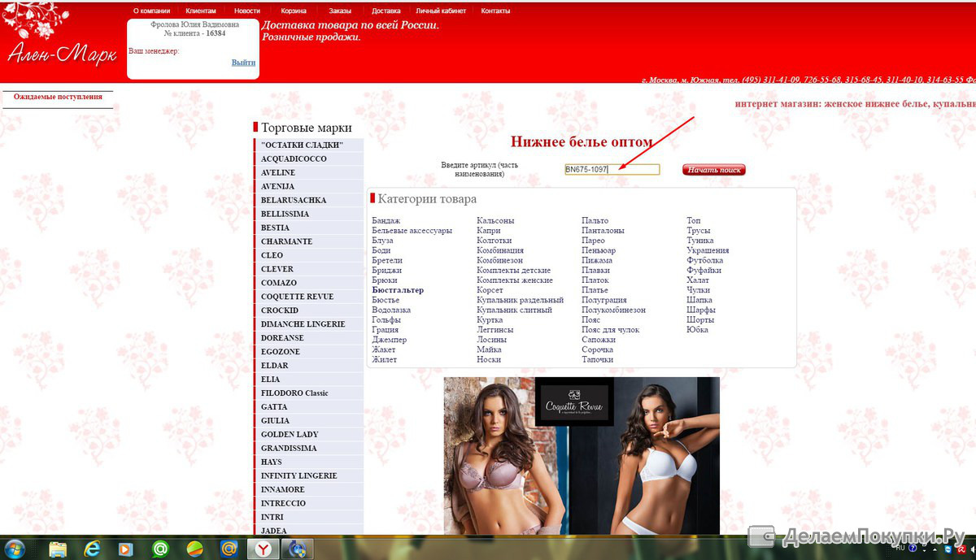Open Yandex browser taskbar icon
Image resolution: width=976 pixels, height=560 pixels.
click(x=263, y=549)
